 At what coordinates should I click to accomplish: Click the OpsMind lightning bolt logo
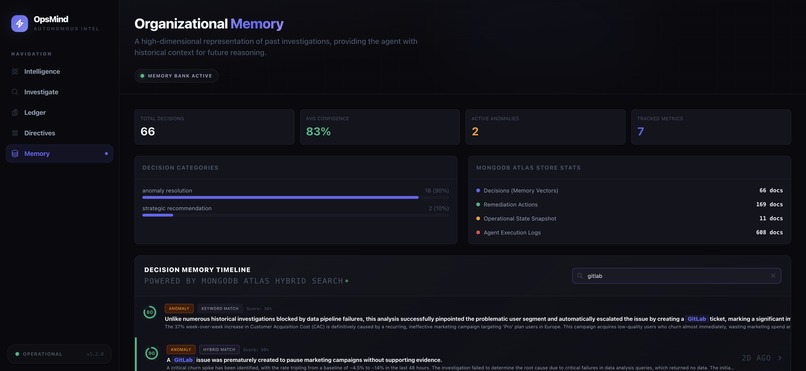pyautogui.click(x=20, y=24)
